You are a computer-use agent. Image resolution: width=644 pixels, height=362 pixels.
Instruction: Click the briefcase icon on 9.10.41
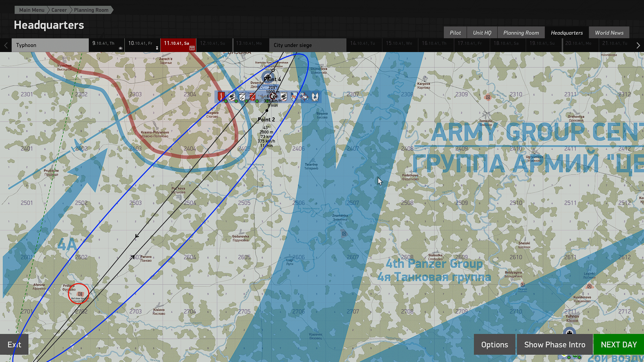[120, 48]
